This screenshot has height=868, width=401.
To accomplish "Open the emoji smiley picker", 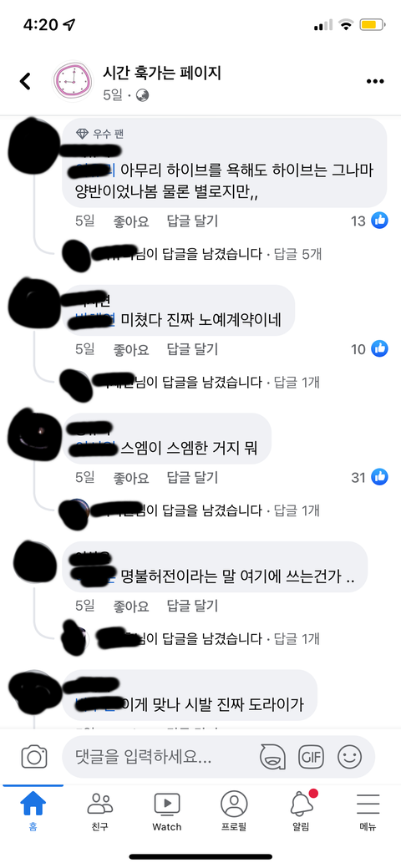I will pyautogui.click(x=349, y=757).
